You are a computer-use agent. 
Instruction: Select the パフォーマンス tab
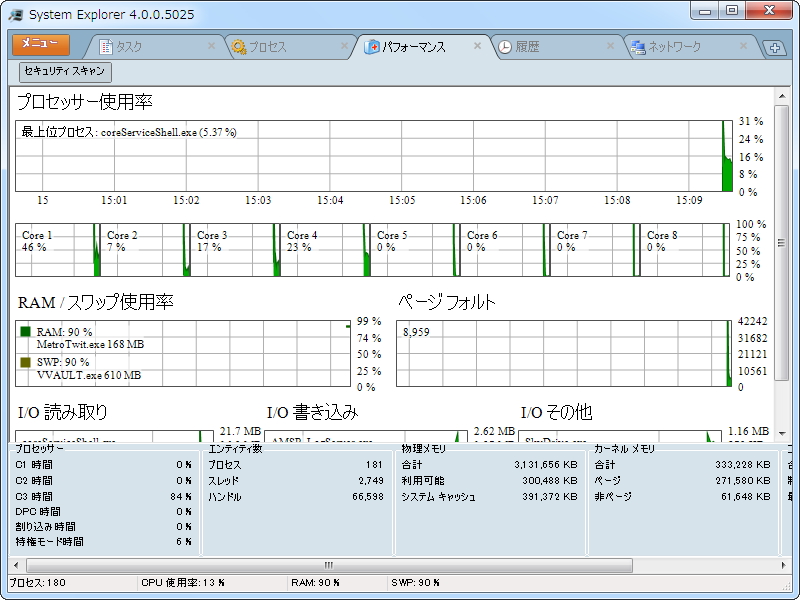(421, 47)
